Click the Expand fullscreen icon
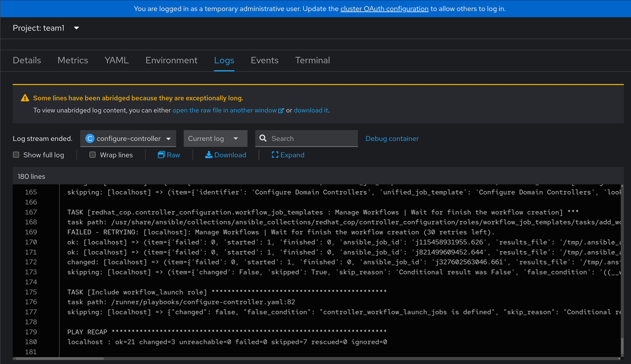 point(275,155)
